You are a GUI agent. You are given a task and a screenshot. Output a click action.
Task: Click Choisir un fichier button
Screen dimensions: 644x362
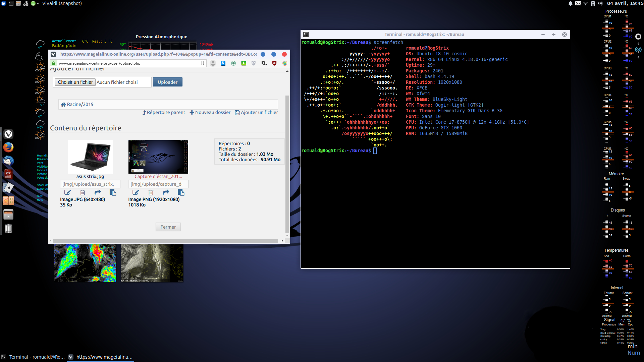coord(75,82)
